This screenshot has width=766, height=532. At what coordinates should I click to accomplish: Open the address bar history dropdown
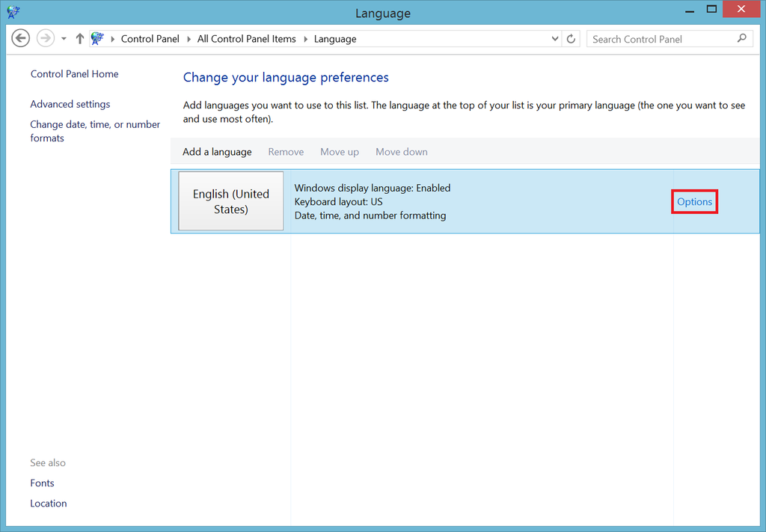click(x=554, y=38)
